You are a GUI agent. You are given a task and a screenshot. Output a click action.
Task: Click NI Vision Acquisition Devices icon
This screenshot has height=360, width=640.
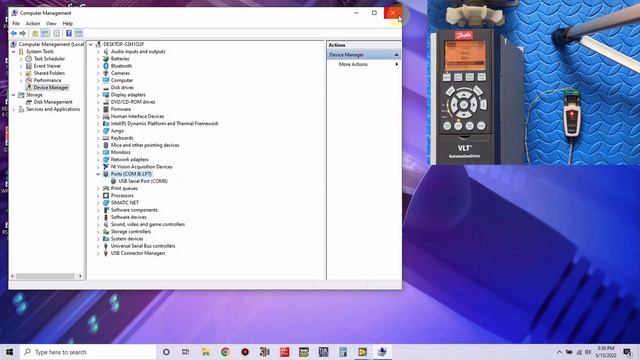[x=106, y=167]
